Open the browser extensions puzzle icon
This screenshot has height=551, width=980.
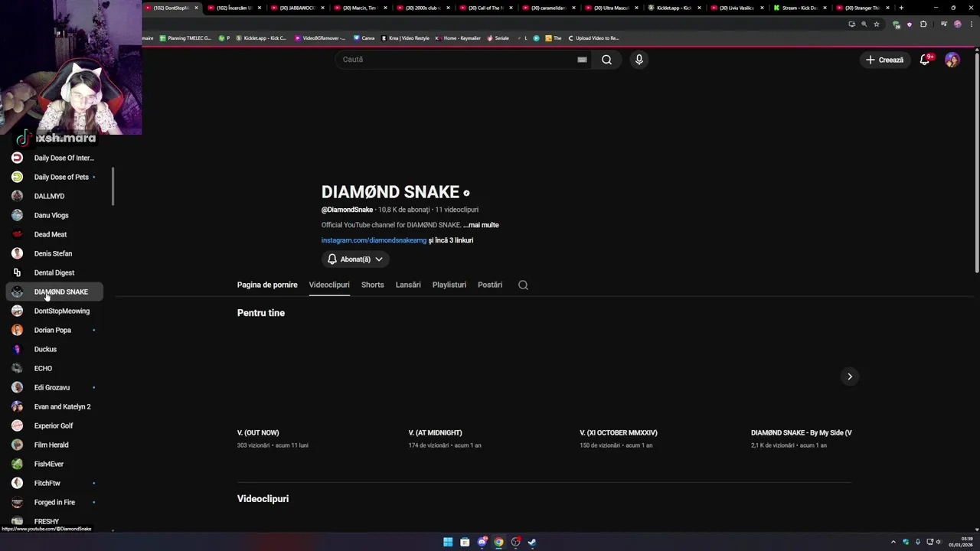[x=923, y=24]
